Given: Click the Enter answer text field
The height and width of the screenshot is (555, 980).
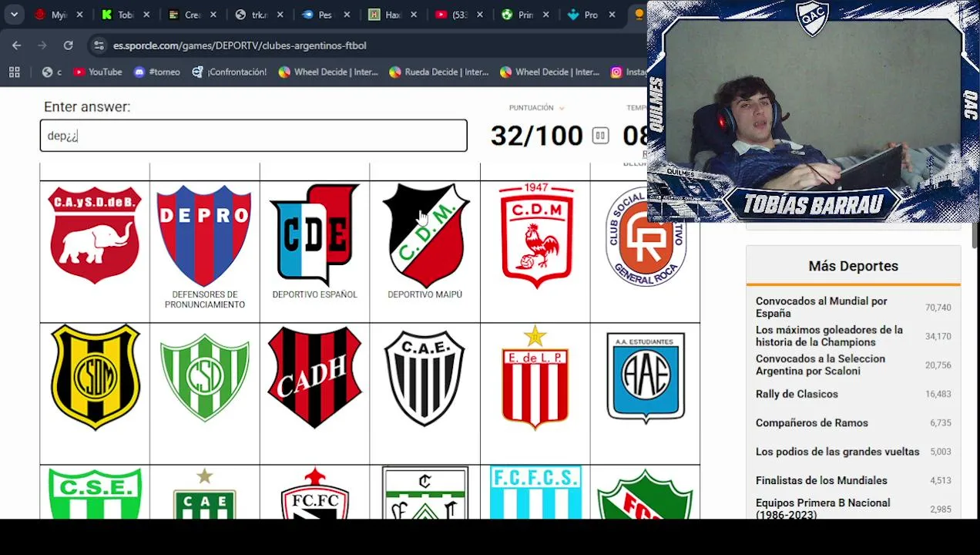Looking at the screenshot, I should point(253,136).
